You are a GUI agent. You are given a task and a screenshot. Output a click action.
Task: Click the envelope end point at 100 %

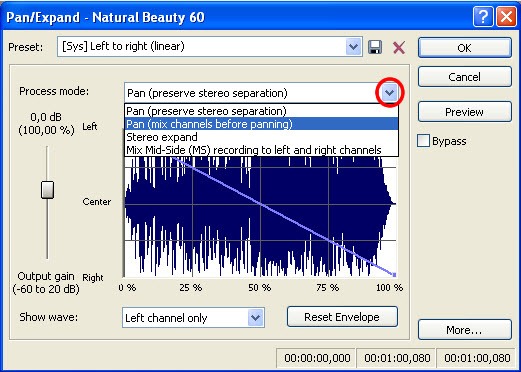coord(394,275)
